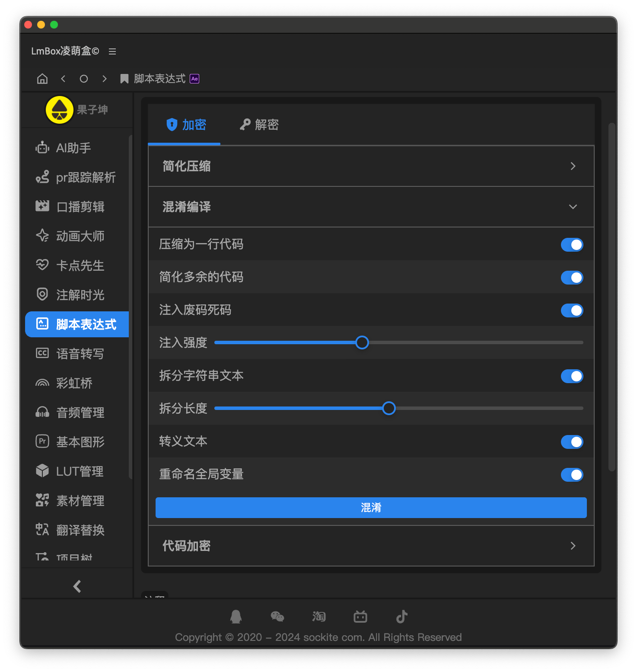Open AI助手 in the sidebar
The height and width of the screenshot is (672, 637).
pyautogui.click(x=77, y=148)
